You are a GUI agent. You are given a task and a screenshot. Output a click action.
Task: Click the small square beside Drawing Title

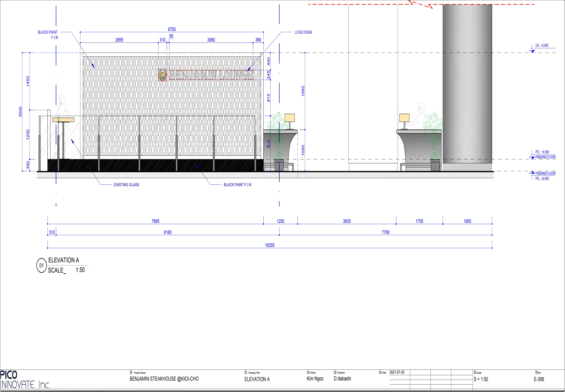point(246,372)
